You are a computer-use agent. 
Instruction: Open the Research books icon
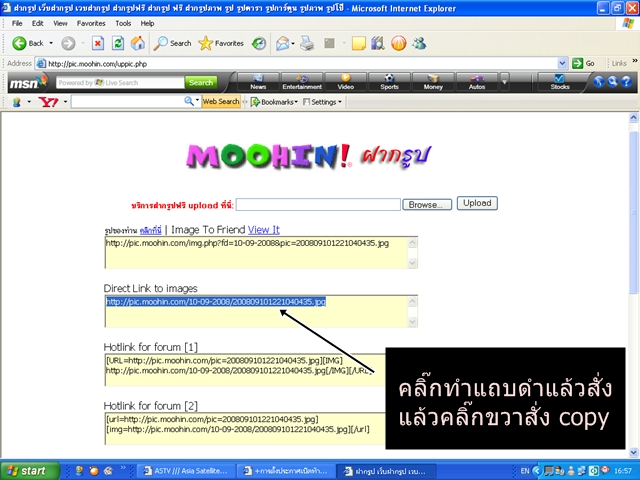pyautogui.click(x=378, y=43)
